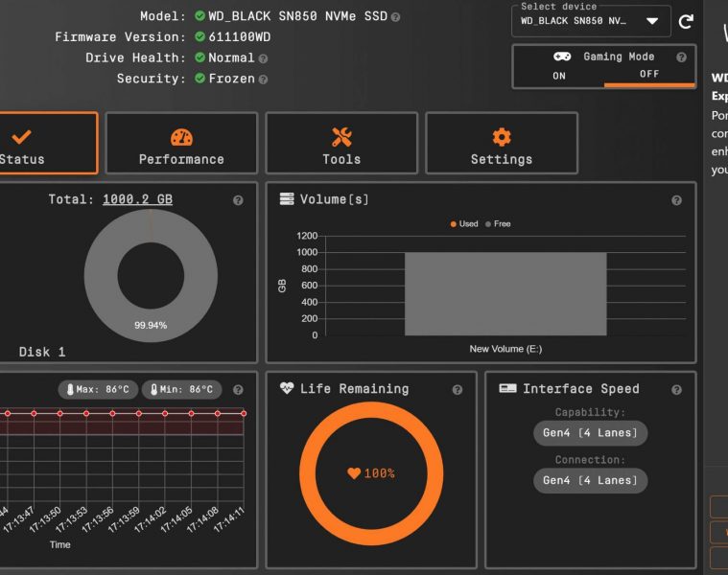Toggle the Used legend item
Screen dimensions: 728x575
(x=464, y=224)
